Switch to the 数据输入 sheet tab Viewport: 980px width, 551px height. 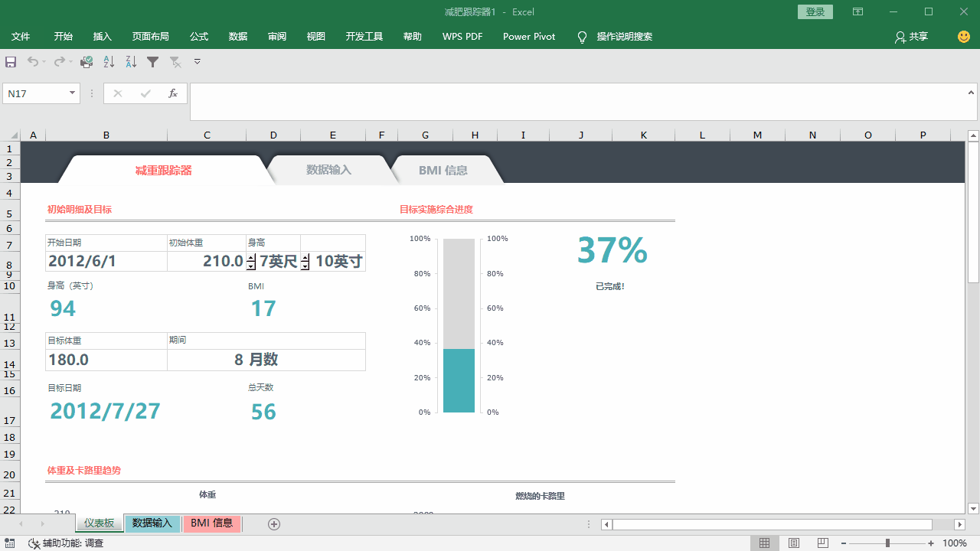[152, 523]
